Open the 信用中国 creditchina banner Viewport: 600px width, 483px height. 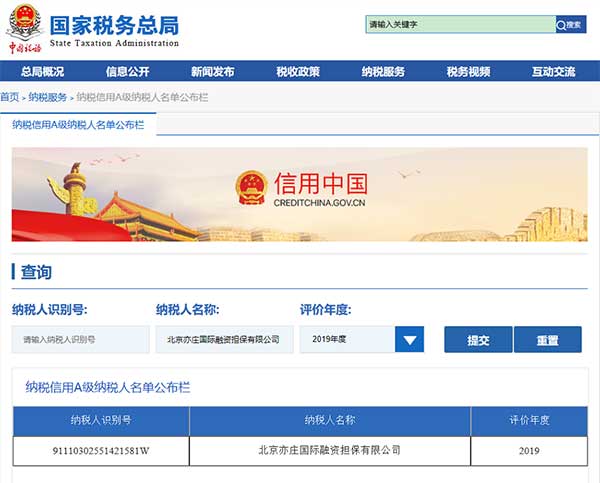(x=300, y=194)
